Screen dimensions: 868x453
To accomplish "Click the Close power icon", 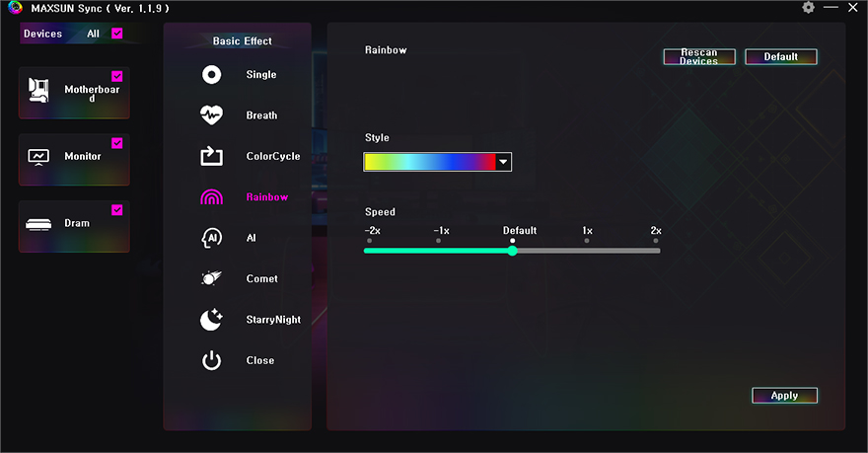I will coord(211,360).
